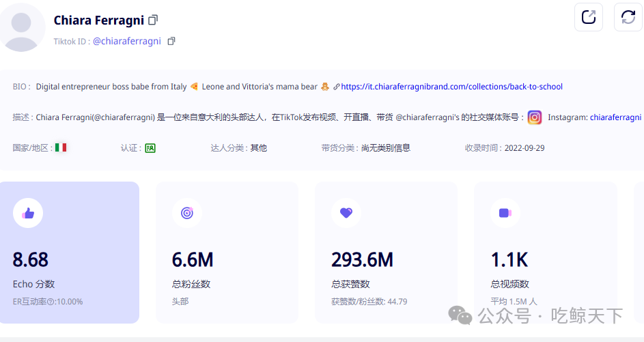Click the link icon before bio URL

tap(337, 87)
